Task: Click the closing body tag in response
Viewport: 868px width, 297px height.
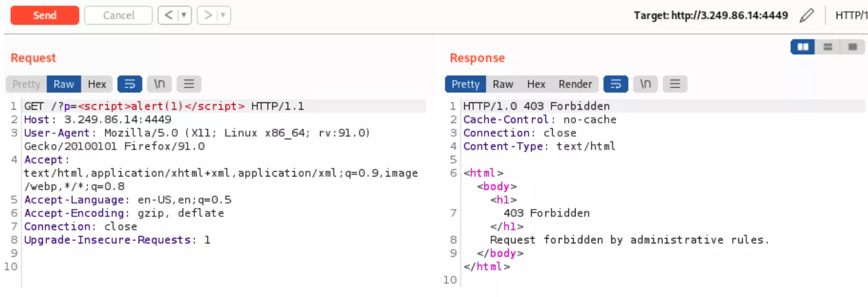Action: tap(500, 253)
